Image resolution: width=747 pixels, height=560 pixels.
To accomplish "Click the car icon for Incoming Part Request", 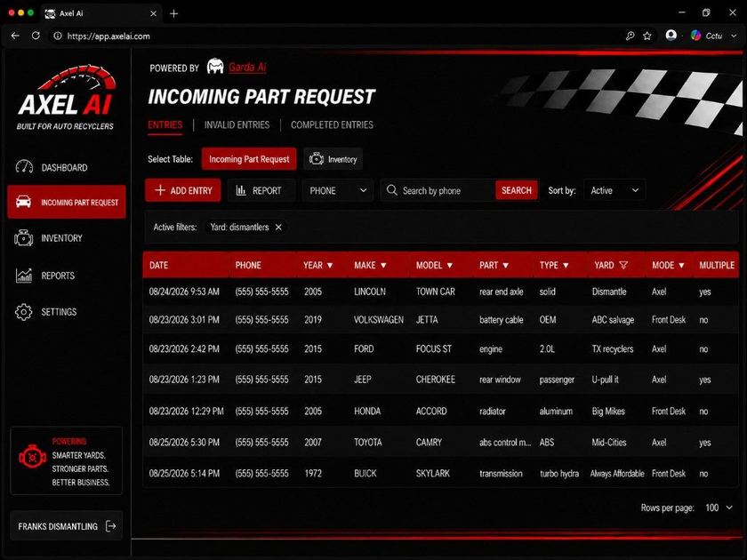I will pos(23,202).
